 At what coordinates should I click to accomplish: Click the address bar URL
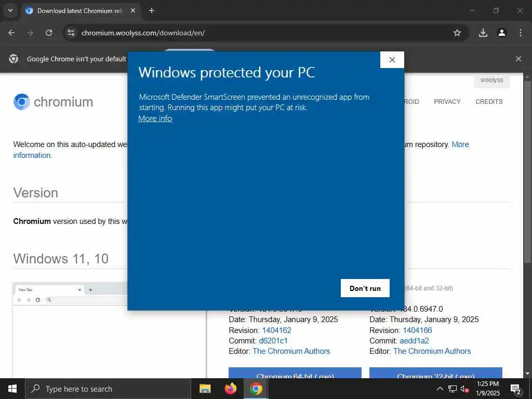click(143, 33)
